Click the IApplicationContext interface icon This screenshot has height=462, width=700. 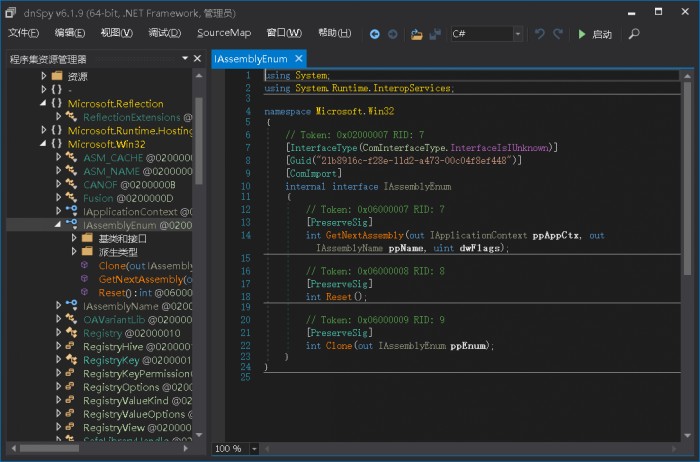pyautogui.click(x=71, y=210)
